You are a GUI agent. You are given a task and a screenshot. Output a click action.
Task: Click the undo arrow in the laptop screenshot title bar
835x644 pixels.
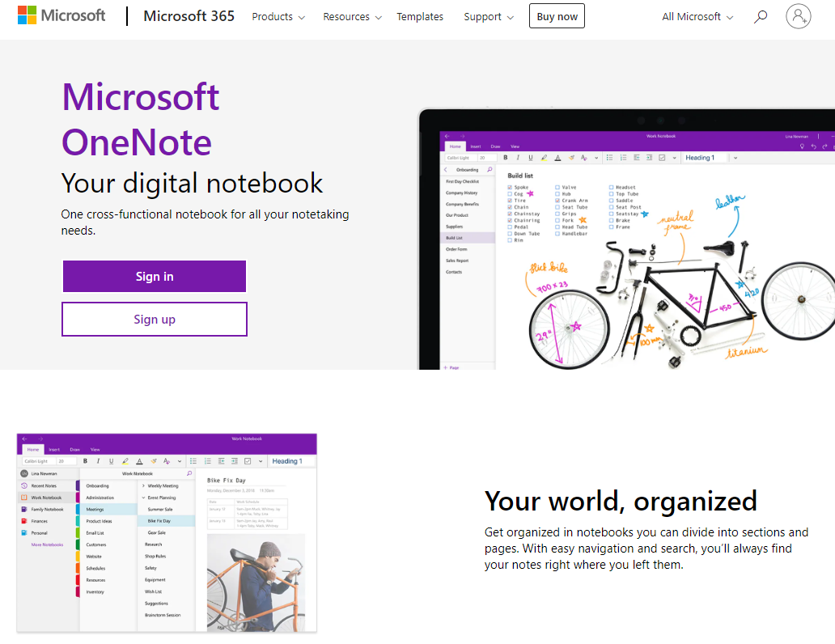(813, 146)
